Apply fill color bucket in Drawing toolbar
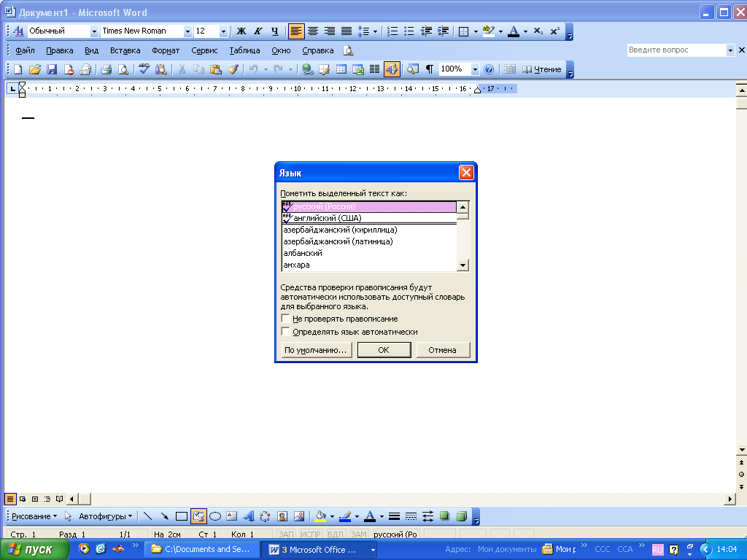Image resolution: width=747 pixels, height=560 pixels. [321, 516]
